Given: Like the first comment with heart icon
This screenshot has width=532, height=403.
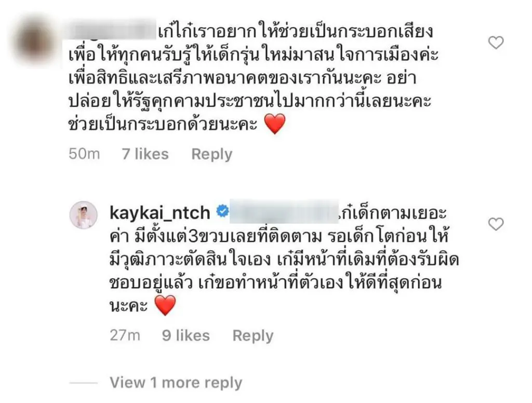Looking at the screenshot, I should 496,43.
